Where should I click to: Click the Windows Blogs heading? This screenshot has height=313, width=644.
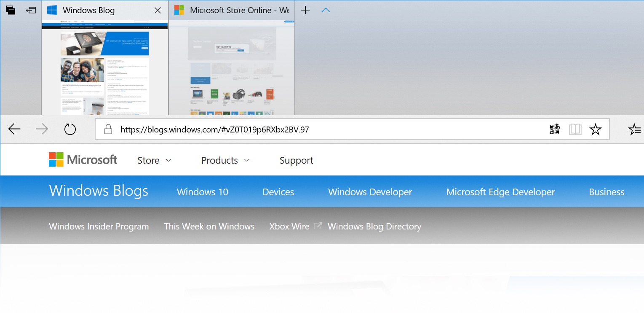(99, 191)
